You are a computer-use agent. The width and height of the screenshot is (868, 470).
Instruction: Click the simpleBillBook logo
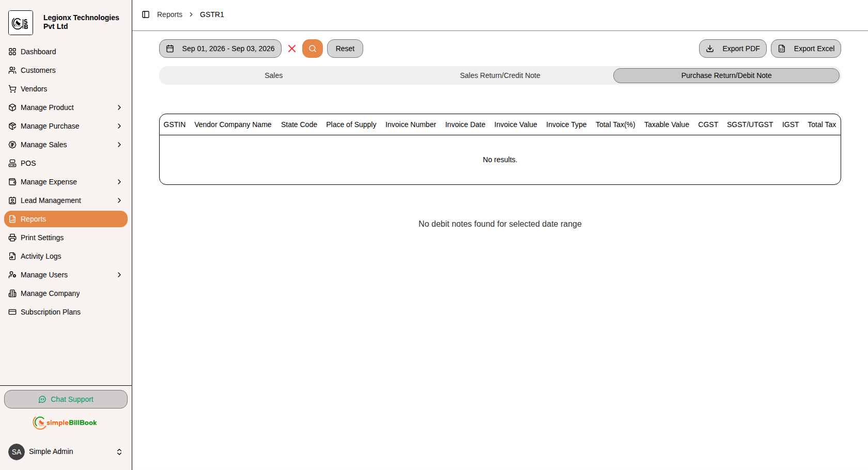(65, 422)
